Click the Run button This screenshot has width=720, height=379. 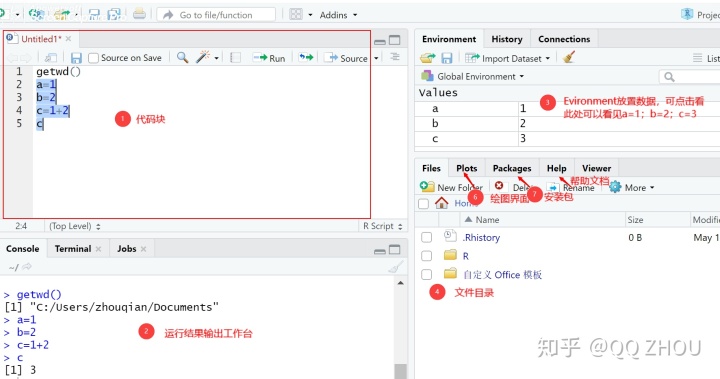269,58
